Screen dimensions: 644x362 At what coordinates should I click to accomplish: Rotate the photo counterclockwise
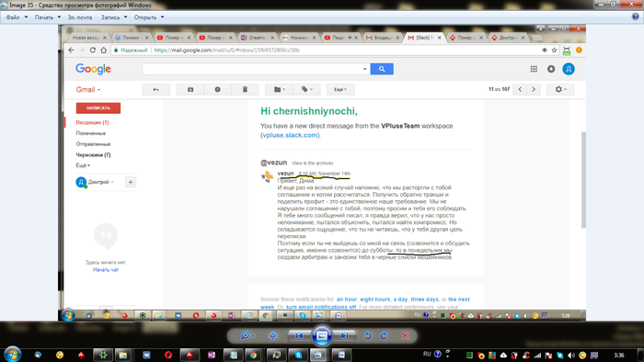368,335
